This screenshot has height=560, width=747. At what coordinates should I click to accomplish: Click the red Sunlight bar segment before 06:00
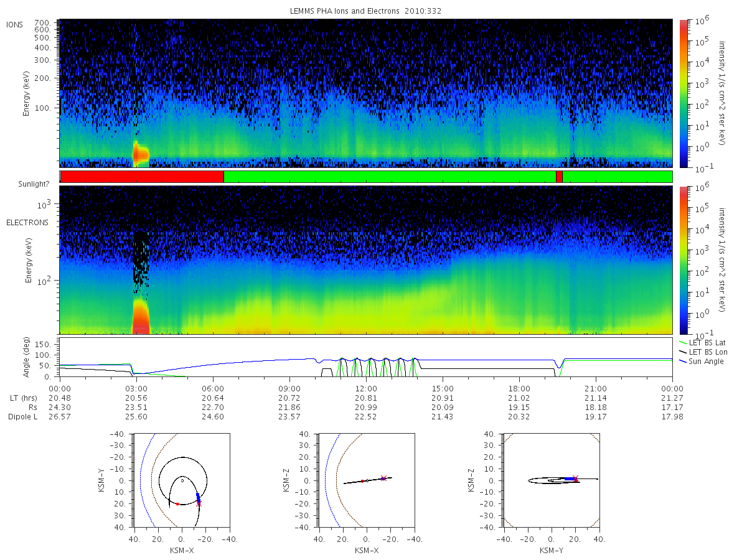tap(142, 177)
